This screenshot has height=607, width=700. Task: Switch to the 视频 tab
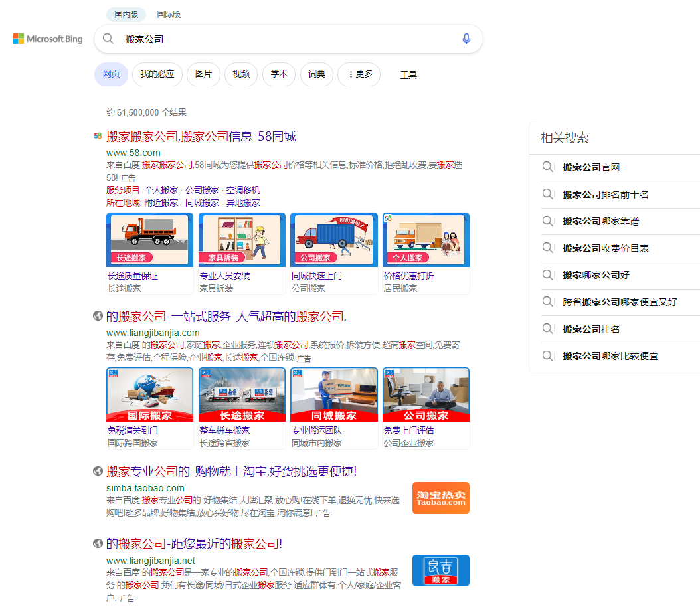pos(241,74)
